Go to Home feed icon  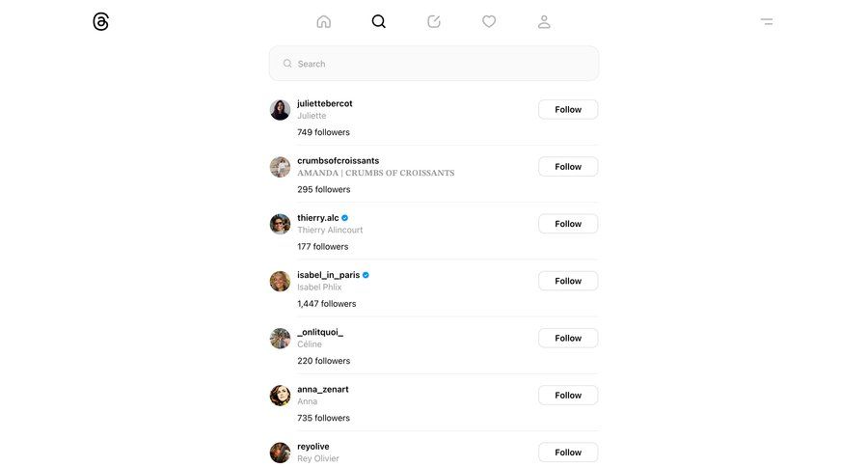[324, 21]
